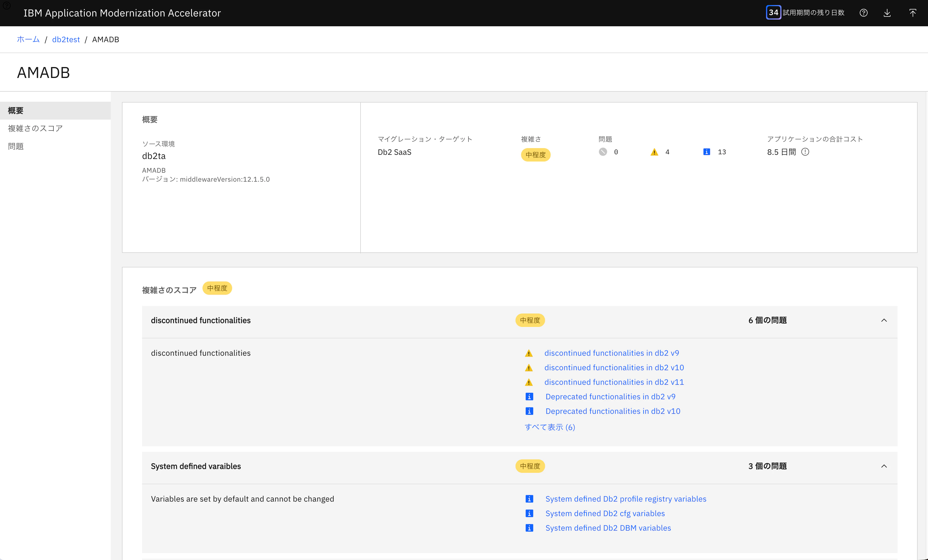This screenshot has height=560, width=928.
Task: Click the upload arrow icon in header
Action: (913, 13)
